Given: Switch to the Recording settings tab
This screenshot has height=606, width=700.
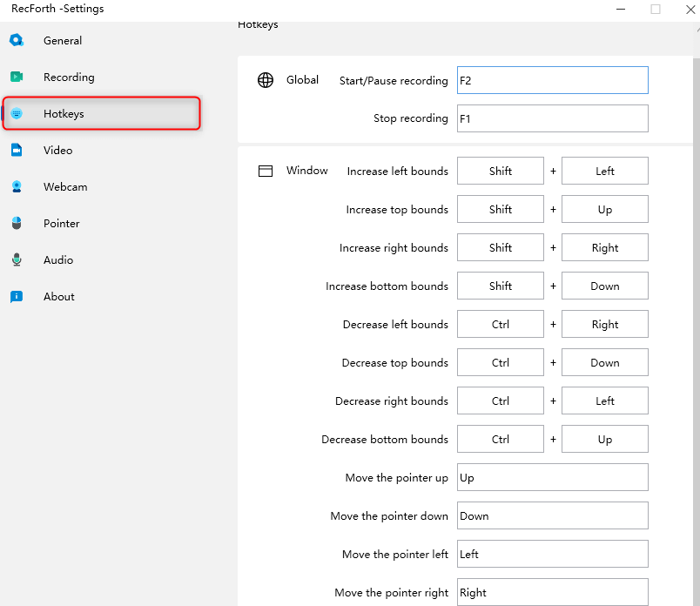Looking at the screenshot, I should (69, 77).
